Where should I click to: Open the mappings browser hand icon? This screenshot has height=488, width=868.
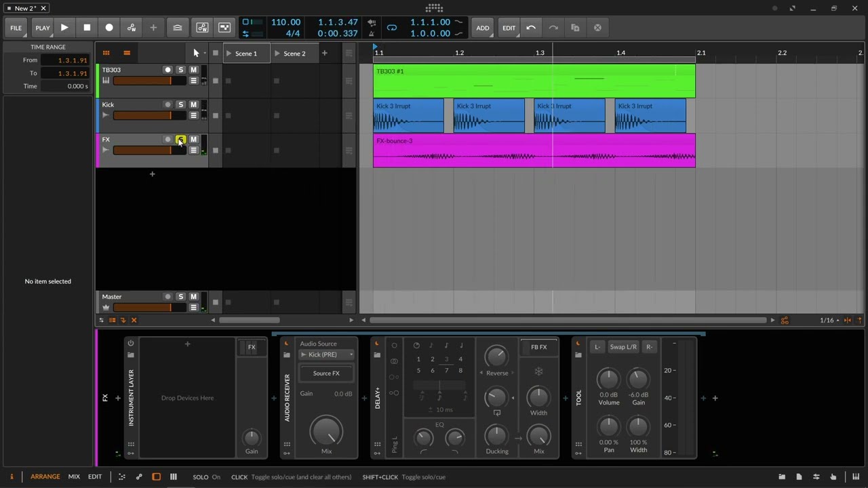coord(833,476)
